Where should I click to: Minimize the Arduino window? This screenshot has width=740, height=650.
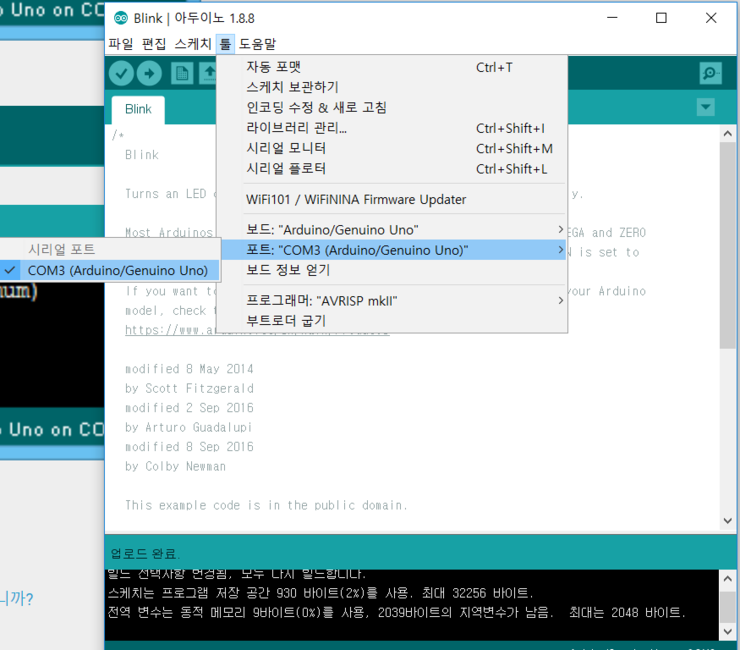coord(612,18)
